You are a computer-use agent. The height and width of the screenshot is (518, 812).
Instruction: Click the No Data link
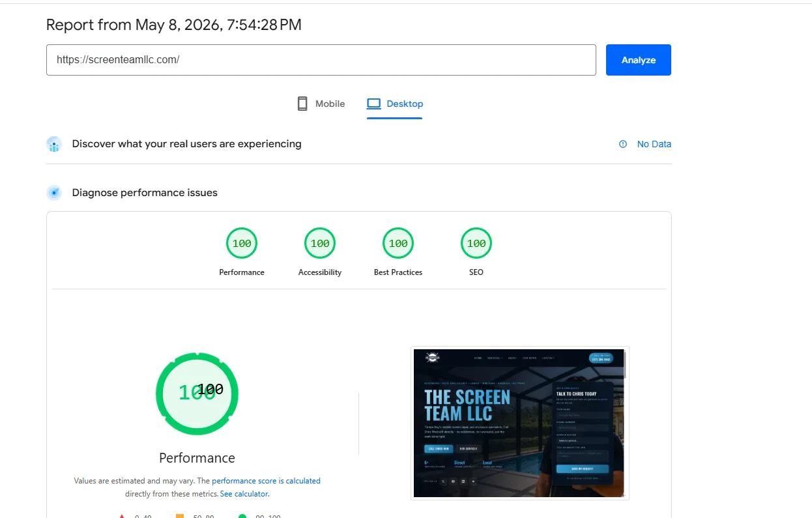[654, 144]
